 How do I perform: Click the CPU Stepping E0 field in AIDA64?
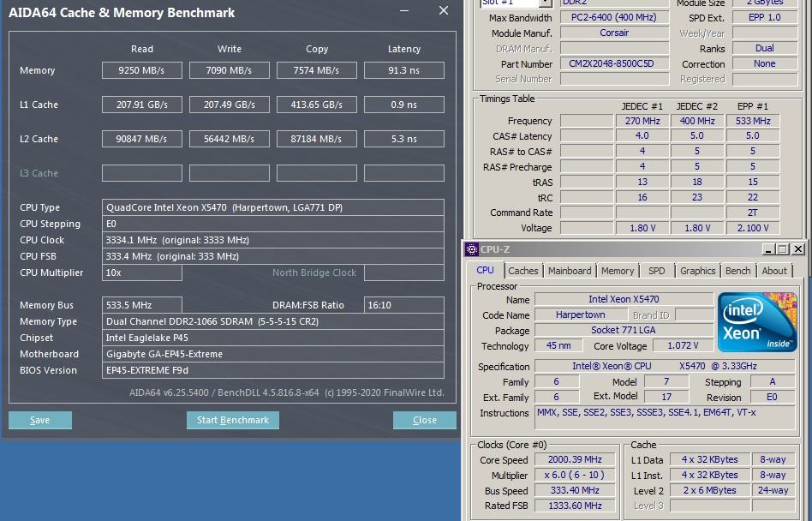(273, 224)
